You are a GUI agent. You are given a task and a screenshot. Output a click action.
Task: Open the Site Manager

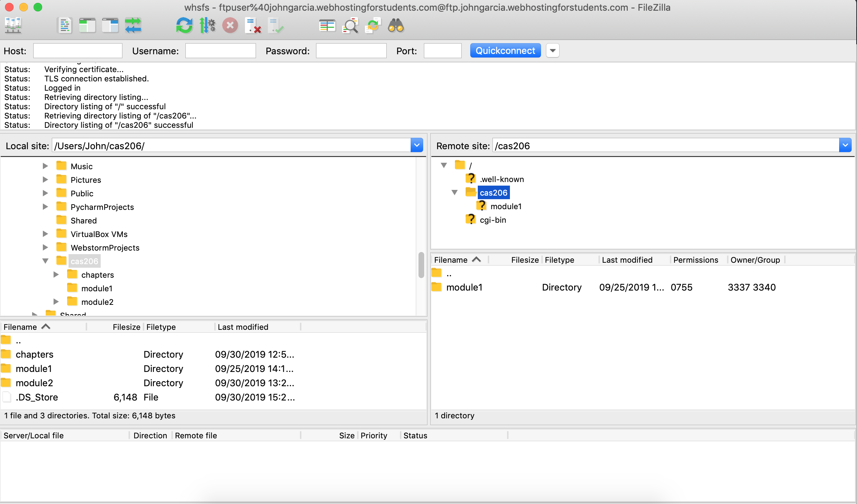(13, 26)
